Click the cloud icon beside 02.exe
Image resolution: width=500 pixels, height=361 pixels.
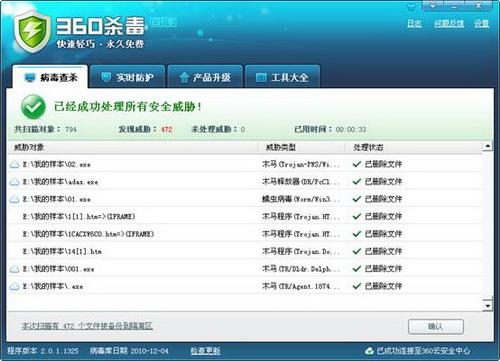(14, 164)
